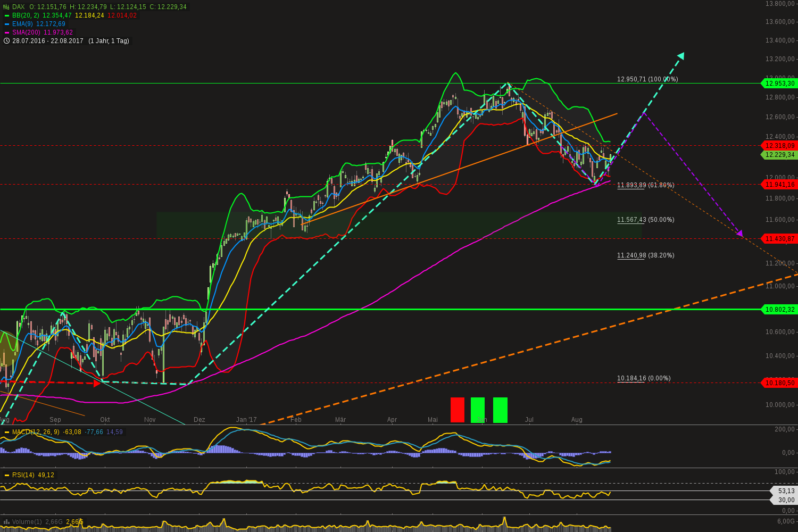The image size is (798, 532).
Task: Click the 13.200,00 price axis label
Action: click(780, 59)
